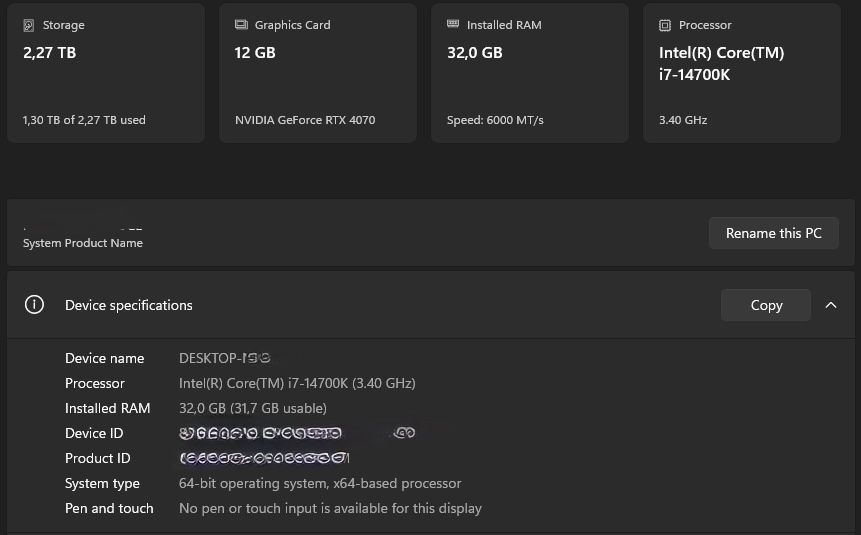Click the blurred Device ID value
Image resolution: width=861 pixels, height=535 pixels.
[297, 433]
